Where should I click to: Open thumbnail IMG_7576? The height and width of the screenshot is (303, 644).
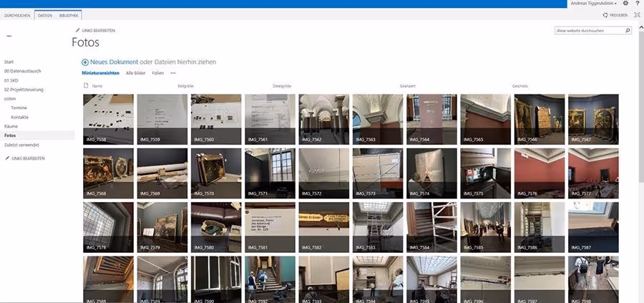[540, 173]
